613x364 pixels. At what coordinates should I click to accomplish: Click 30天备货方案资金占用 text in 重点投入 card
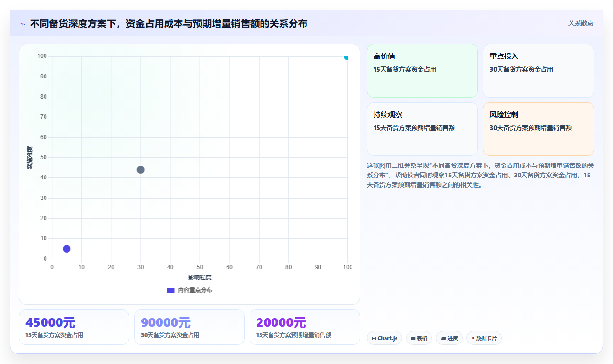tap(521, 70)
